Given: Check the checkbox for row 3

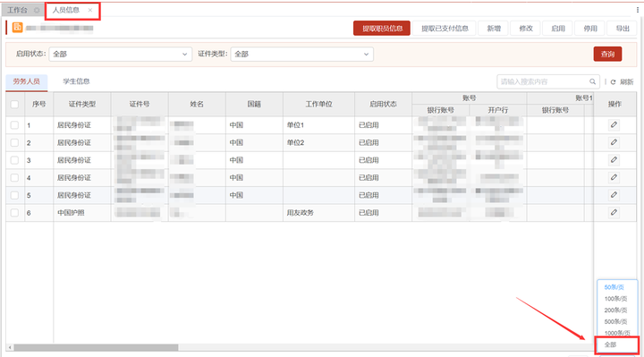Looking at the screenshot, I should 15,160.
